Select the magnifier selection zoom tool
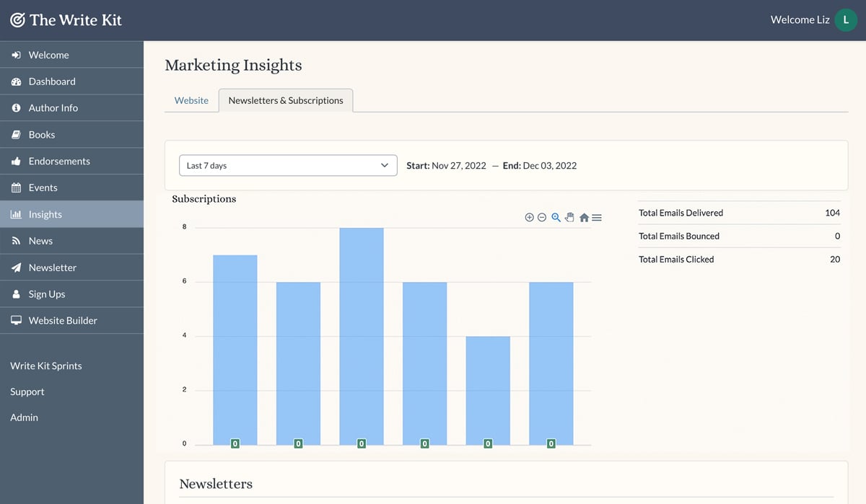This screenshot has width=866, height=504. click(x=556, y=217)
